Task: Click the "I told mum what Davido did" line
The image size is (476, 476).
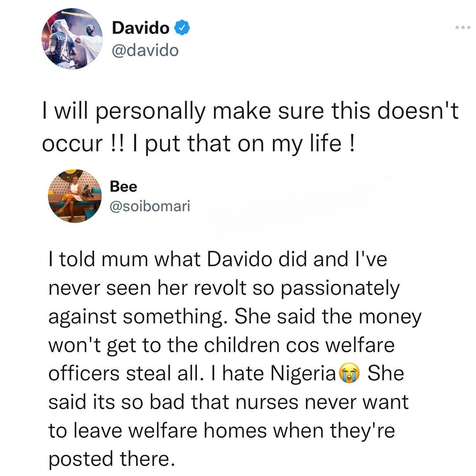Action: point(217,260)
